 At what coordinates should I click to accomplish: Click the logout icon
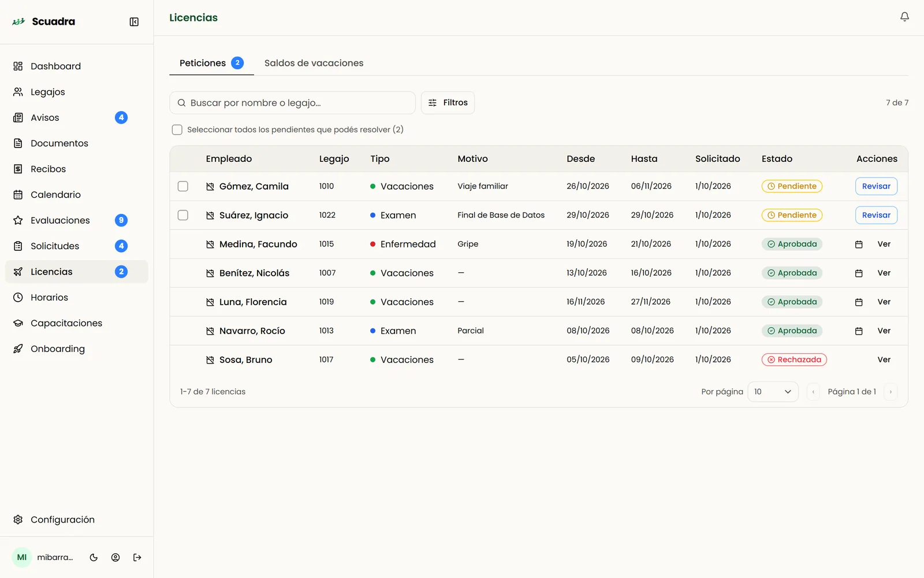(x=137, y=557)
